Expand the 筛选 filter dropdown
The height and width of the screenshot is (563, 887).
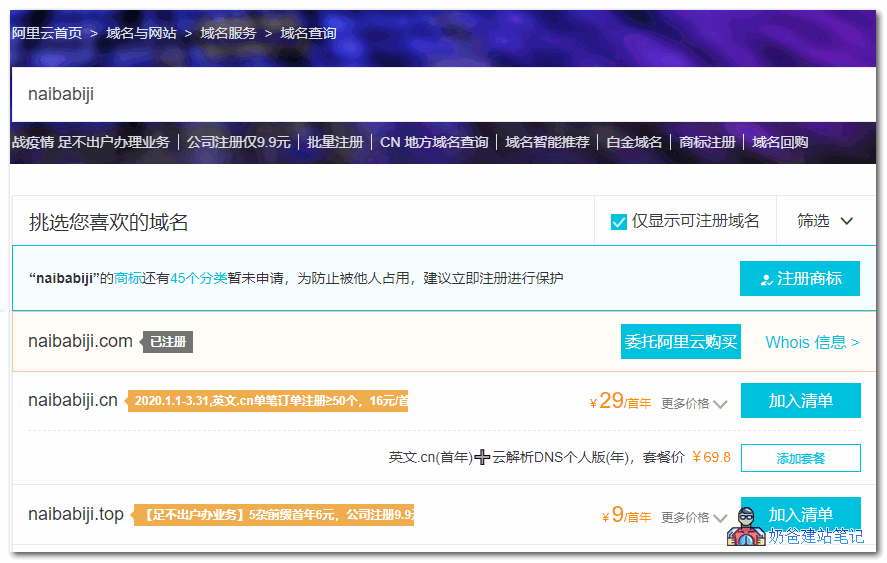coord(825,221)
